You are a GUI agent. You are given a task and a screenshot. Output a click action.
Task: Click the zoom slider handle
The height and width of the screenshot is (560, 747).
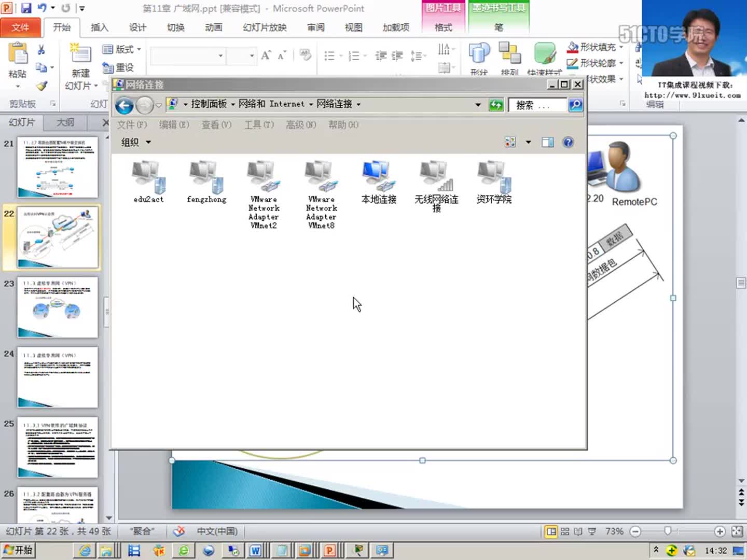click(668, 531)
